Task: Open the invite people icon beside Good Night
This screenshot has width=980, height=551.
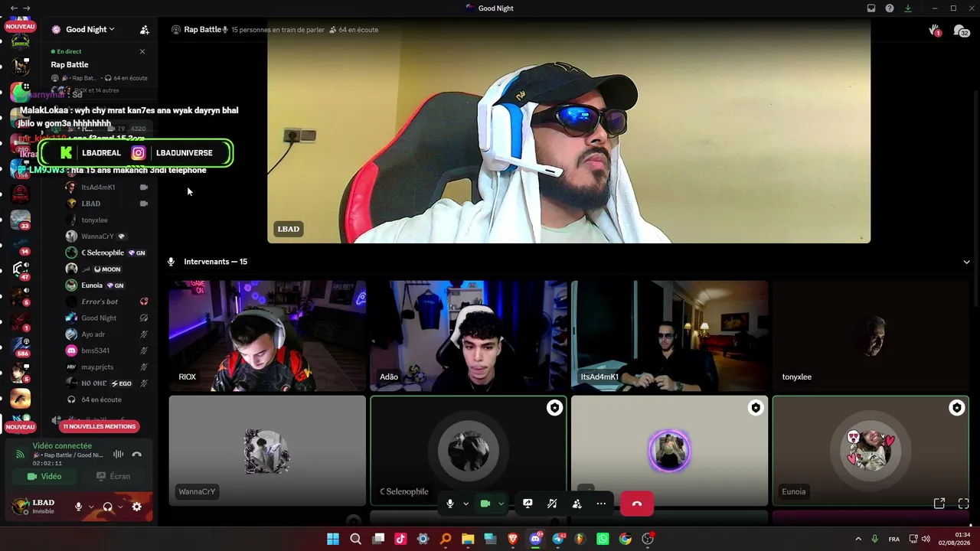Action: (144, 30)
